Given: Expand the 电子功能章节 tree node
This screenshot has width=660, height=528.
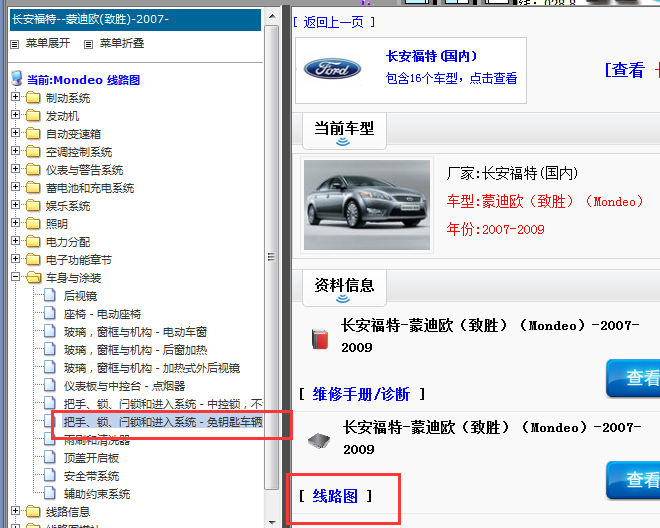Looking at the screenshot, I should pyautogui.click(x=16, y=259).
